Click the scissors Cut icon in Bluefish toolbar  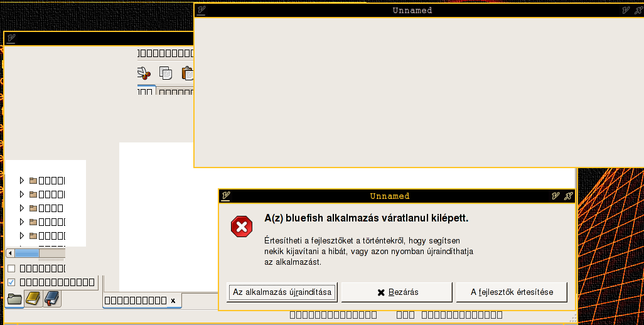coord(144,73)
